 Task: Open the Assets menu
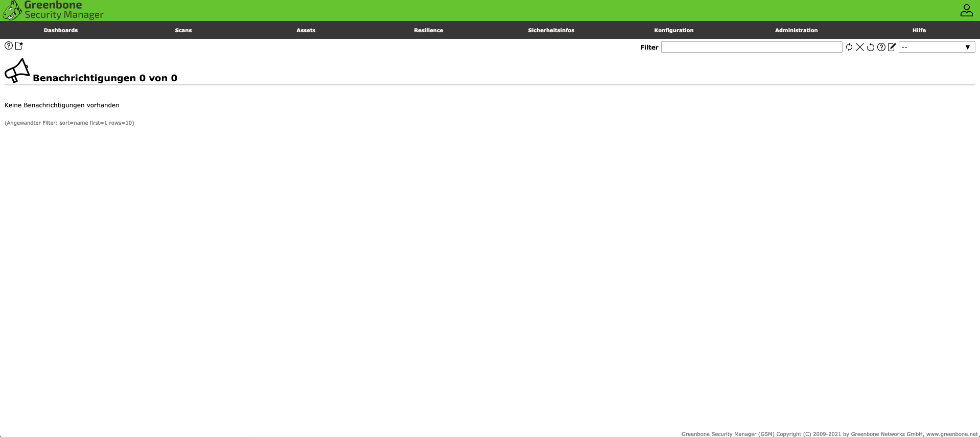point(306,30)
